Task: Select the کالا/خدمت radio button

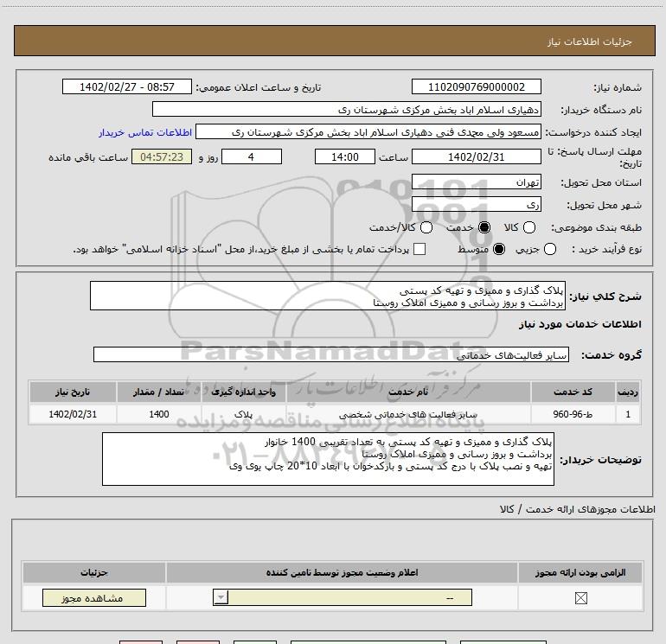Action: pyautogui.click(x=426, y=227)
